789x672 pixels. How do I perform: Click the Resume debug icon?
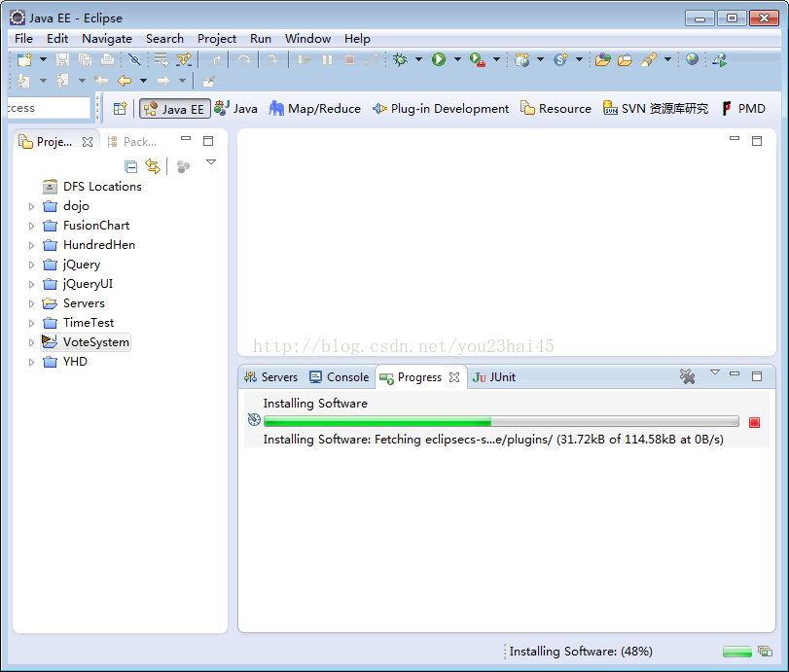pyautogui.click(x=304, y=60)
